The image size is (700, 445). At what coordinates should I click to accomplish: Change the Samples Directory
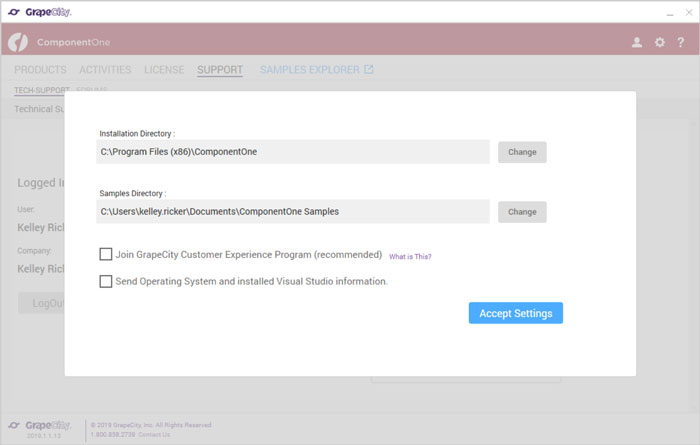(522, 212)
